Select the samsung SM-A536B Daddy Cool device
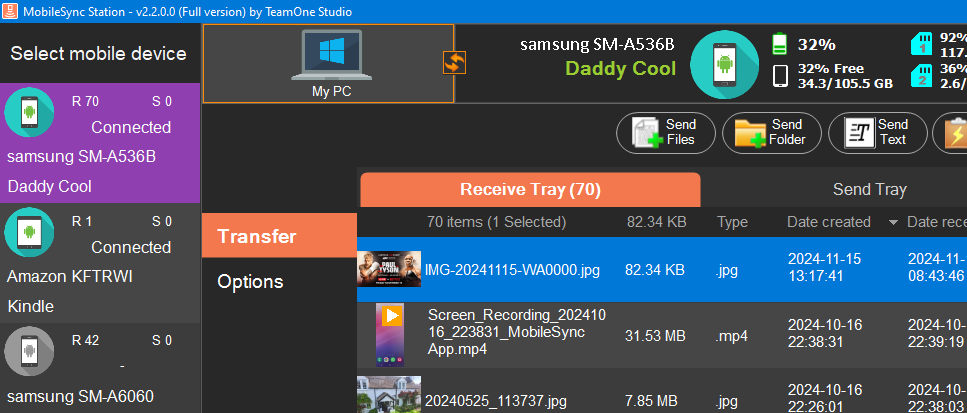The image size is (967, 413). pos(100,143)
